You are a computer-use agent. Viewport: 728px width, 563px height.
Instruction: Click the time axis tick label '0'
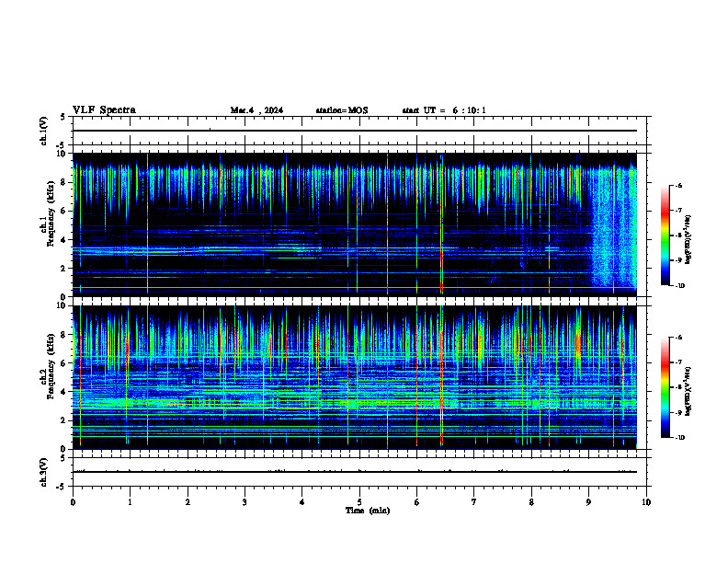[73, 502]
